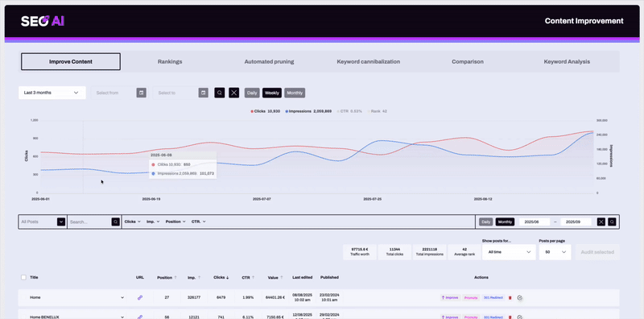This screenshot has width=644, height=319.
Task: Delete the Home BENELUX row
Action: point(510,317)
